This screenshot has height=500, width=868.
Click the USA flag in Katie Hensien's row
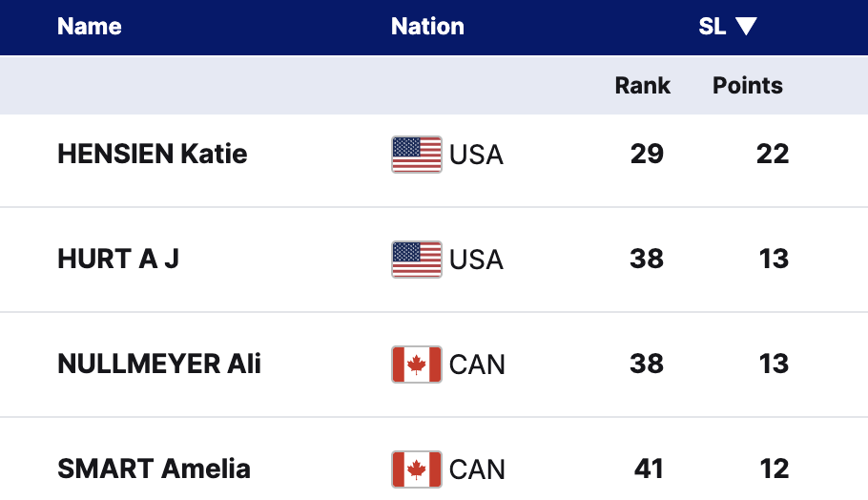click(x=417, y=155)
